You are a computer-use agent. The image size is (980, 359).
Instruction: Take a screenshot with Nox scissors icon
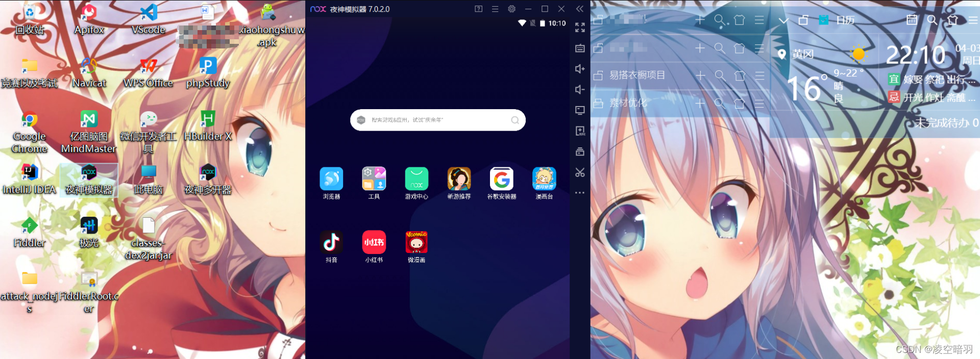coord(580,172)
